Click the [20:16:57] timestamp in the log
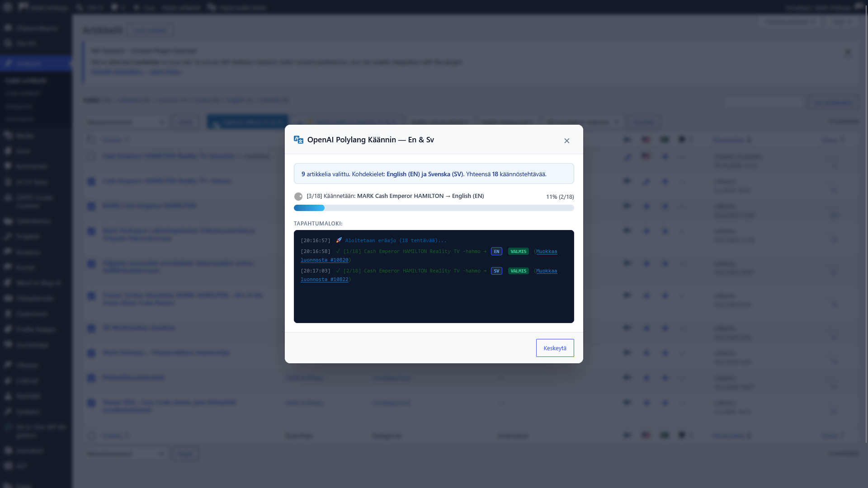 (316, 241)
